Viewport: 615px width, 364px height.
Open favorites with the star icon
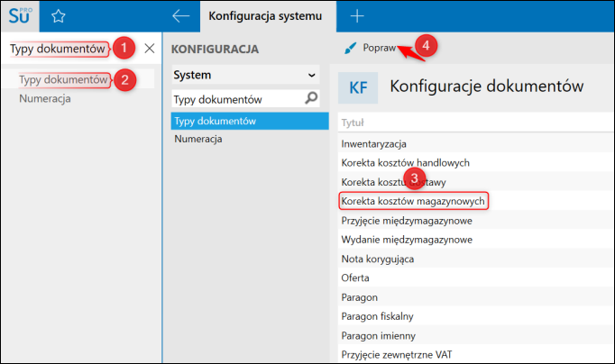pos(59,15)
